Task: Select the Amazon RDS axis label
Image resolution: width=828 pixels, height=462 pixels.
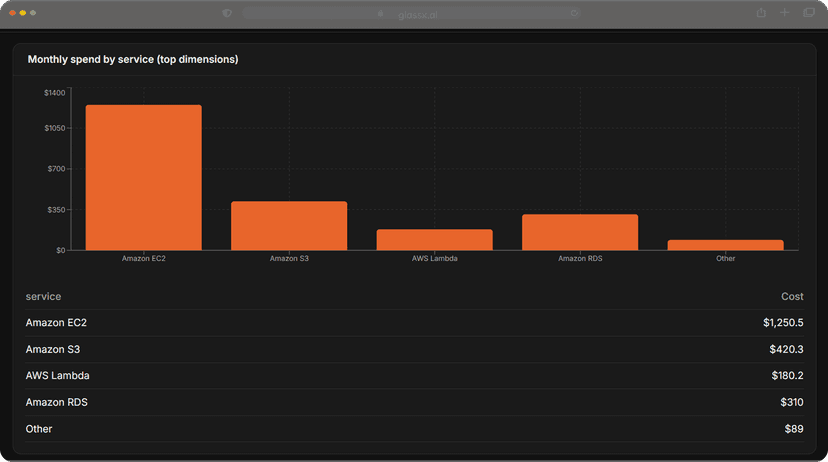Action: (x=580, y=258)
